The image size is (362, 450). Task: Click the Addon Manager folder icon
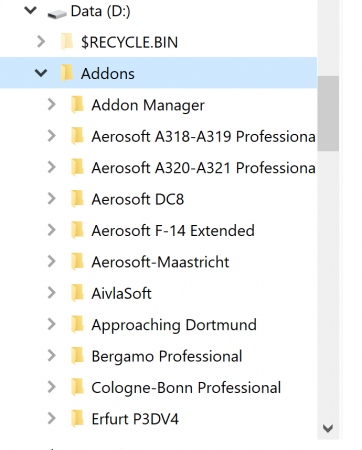click(x=77, y=105)
